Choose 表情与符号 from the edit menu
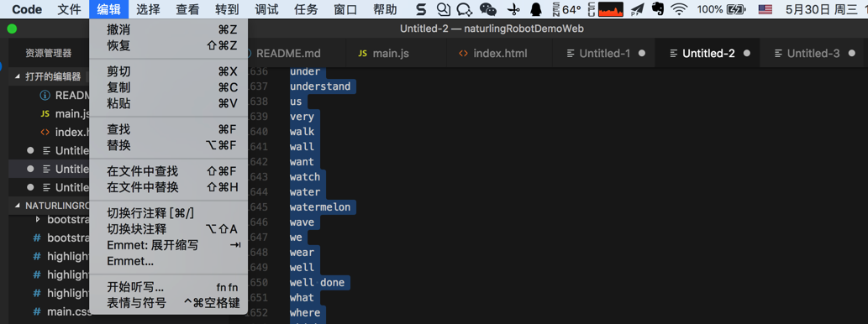 [168, 303]
